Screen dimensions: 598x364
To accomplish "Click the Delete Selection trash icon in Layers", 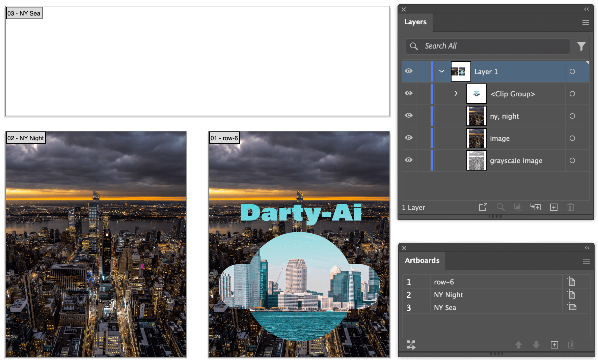I will click(570, 207).
